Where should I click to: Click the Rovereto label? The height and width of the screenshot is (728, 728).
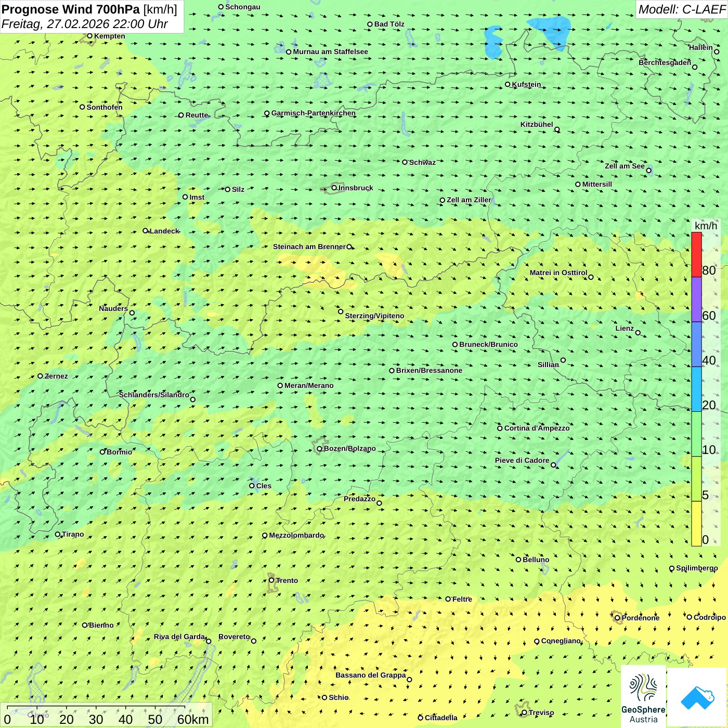pos(234,636)
